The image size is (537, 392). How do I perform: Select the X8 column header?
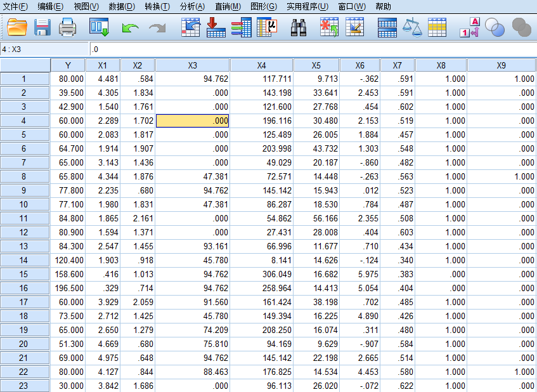[441, 65]
